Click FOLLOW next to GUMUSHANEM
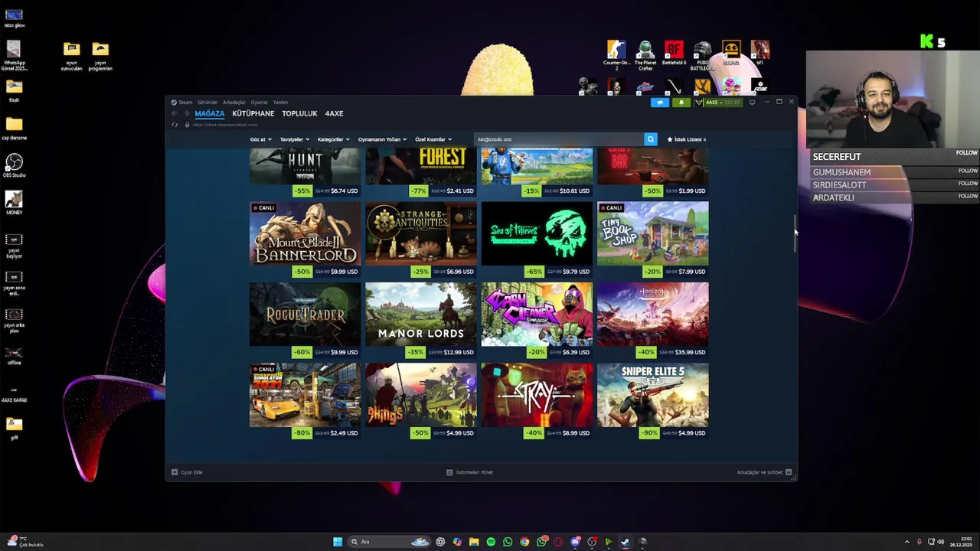The height and width of the screenshot is (551, 980). coord(968,171)
